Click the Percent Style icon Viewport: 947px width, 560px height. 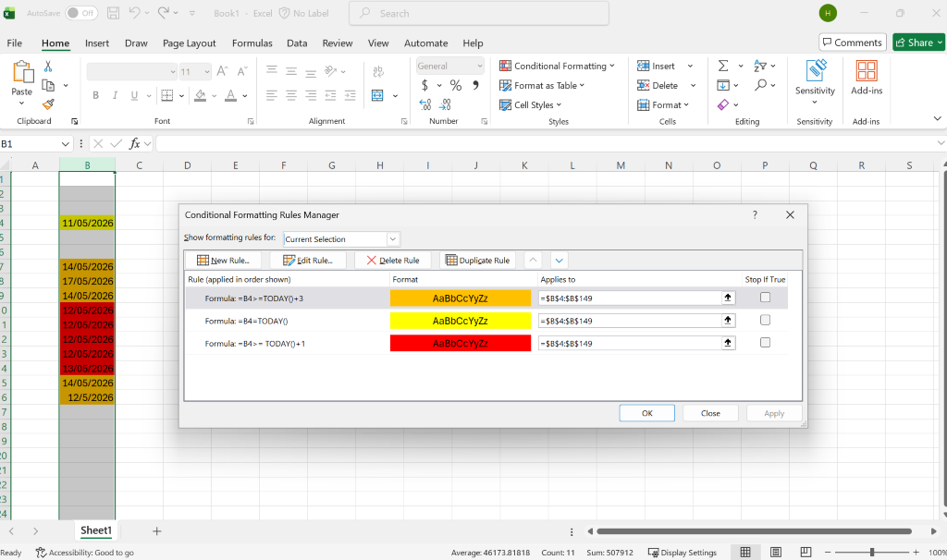point(456,85)
